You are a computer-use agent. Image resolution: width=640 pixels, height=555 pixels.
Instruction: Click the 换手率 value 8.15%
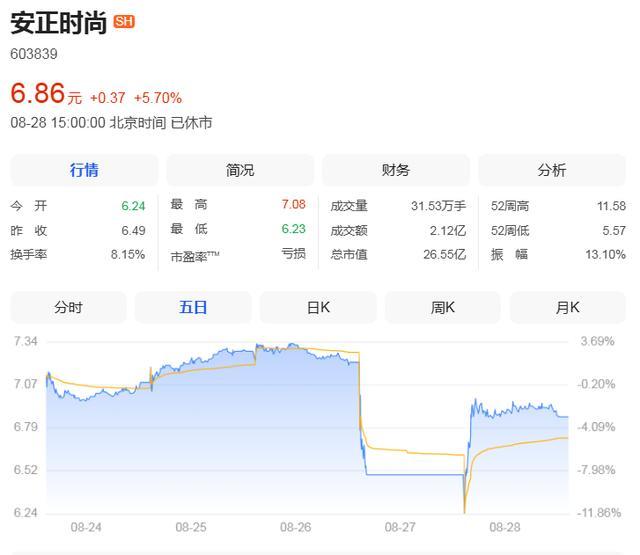tap(128, 255)
